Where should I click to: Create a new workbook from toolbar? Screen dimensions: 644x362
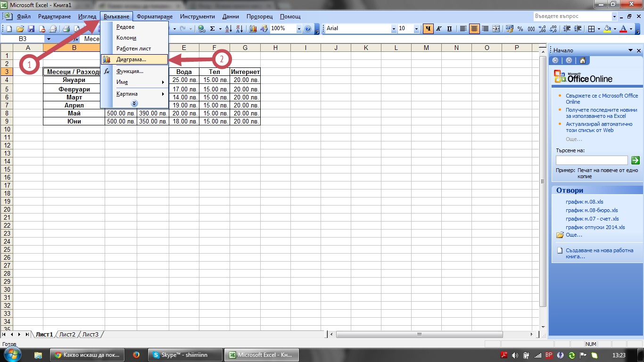[9, 29]
